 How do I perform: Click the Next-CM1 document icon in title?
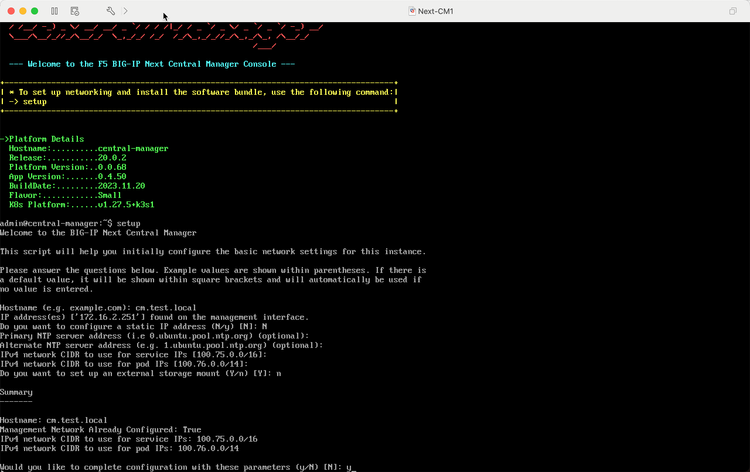[411, 11]
